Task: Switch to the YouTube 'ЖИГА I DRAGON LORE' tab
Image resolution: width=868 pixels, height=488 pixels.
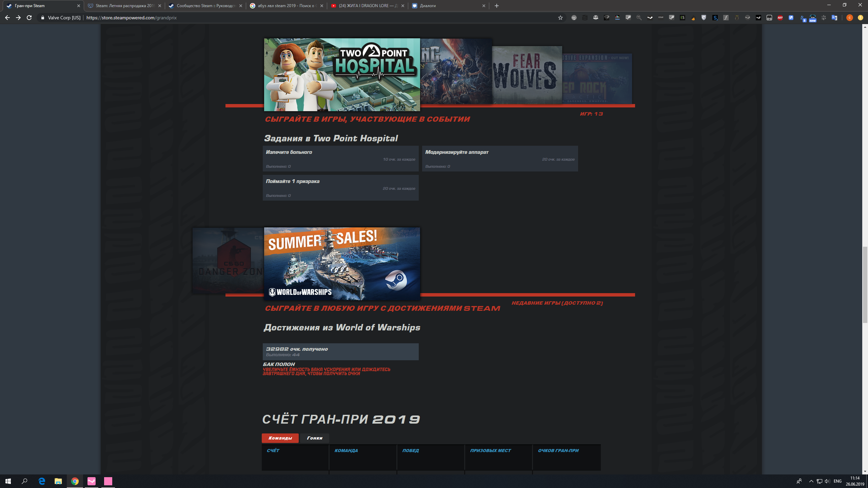Action: pos(368,6)
